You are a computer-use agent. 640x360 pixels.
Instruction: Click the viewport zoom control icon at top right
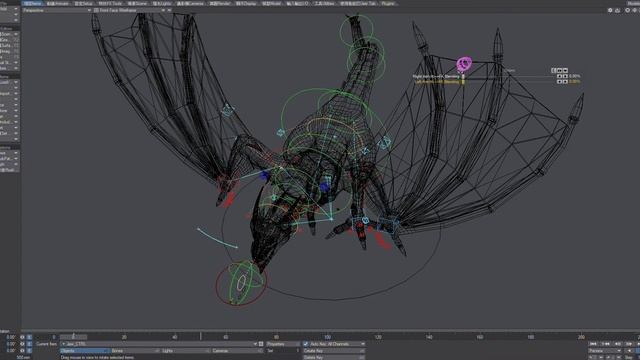[x=627, y=10]
